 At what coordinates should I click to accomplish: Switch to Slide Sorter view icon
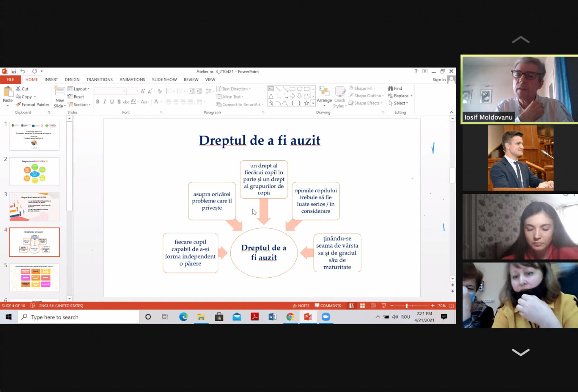point(362,306)
